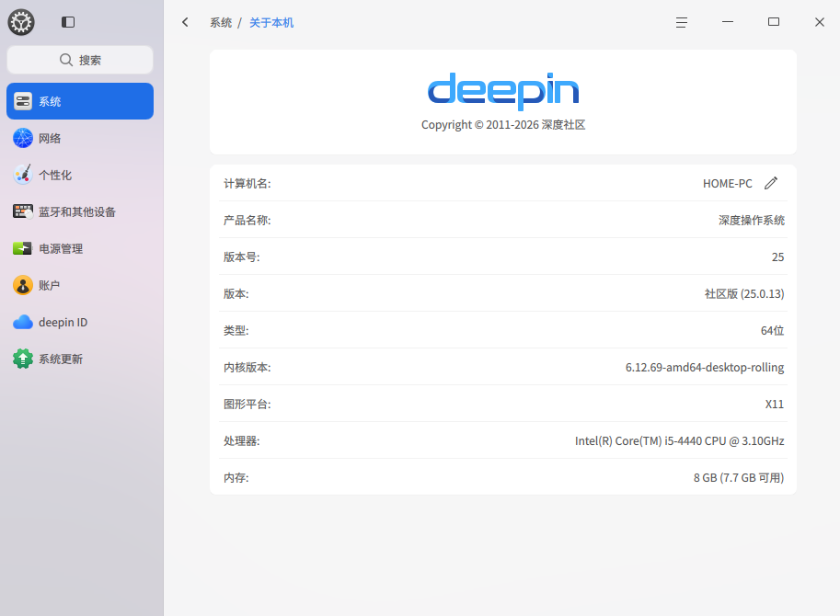Viewport: 840px width, 616px height.
Task: Click the 8 GB memory value
Action: click(739, 478)
